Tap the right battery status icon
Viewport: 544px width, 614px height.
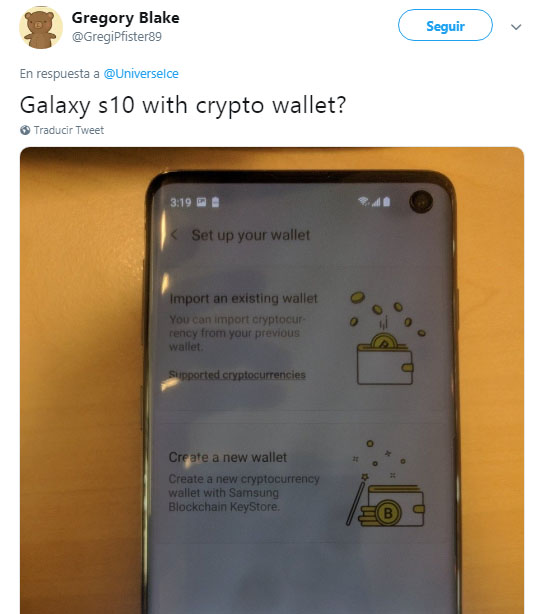(387, 201)
